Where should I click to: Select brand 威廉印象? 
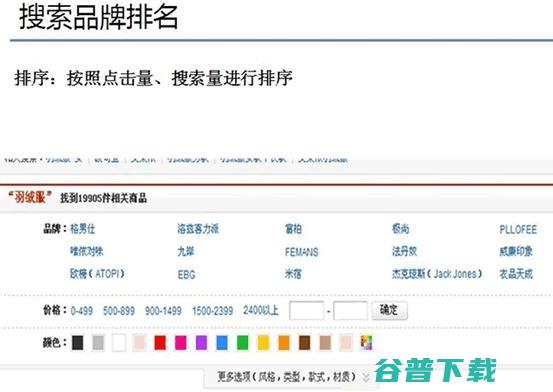pos(516,252)
